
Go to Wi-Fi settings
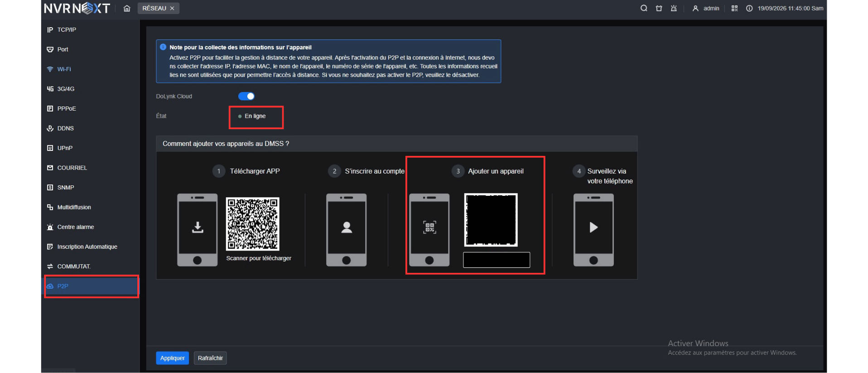[x=91, y=69]
